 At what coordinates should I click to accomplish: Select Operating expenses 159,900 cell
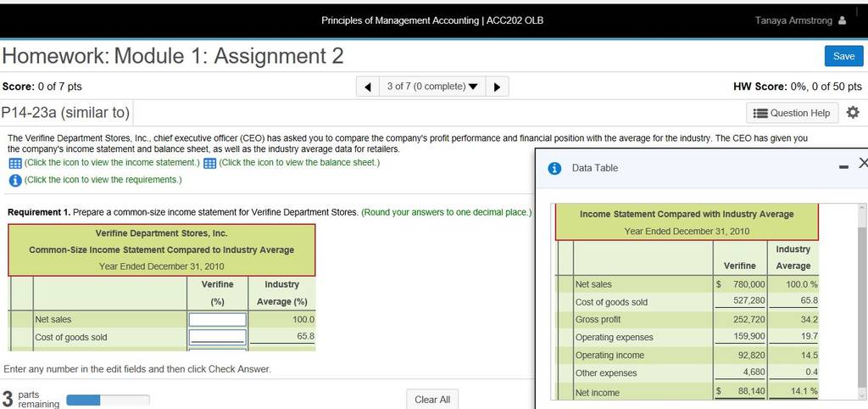coord(740,338)
